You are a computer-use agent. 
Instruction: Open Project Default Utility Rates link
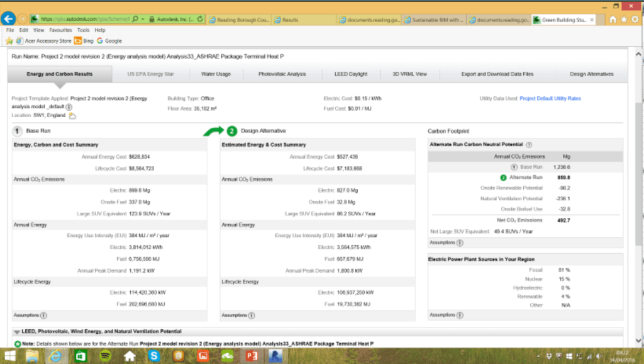550,99
